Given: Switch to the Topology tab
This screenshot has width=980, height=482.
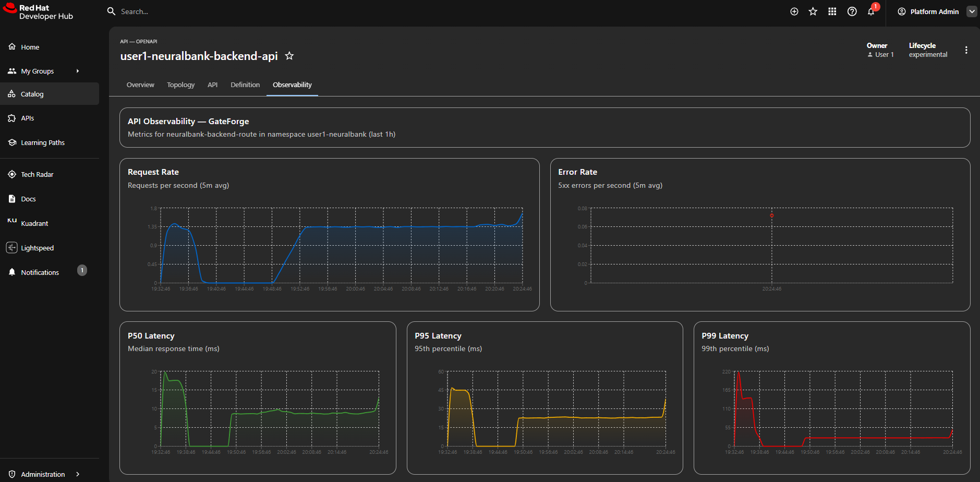Looking at the screenshot, I should (180, 85).
